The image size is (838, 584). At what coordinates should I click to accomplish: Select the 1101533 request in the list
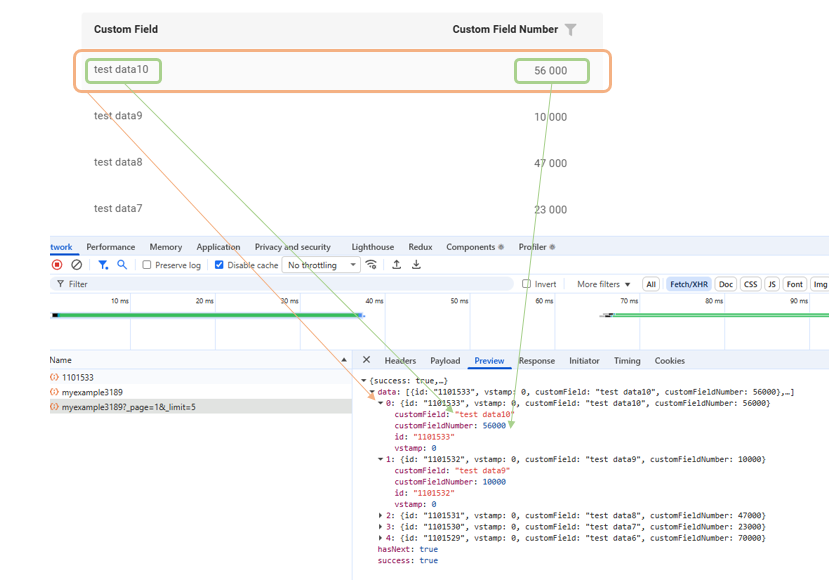pos(77,378)
